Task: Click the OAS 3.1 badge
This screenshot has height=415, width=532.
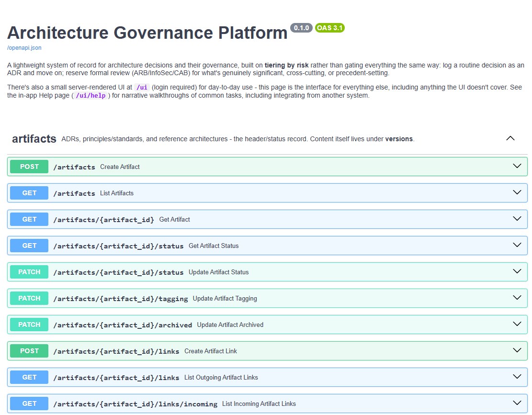Action: (330, 28)
